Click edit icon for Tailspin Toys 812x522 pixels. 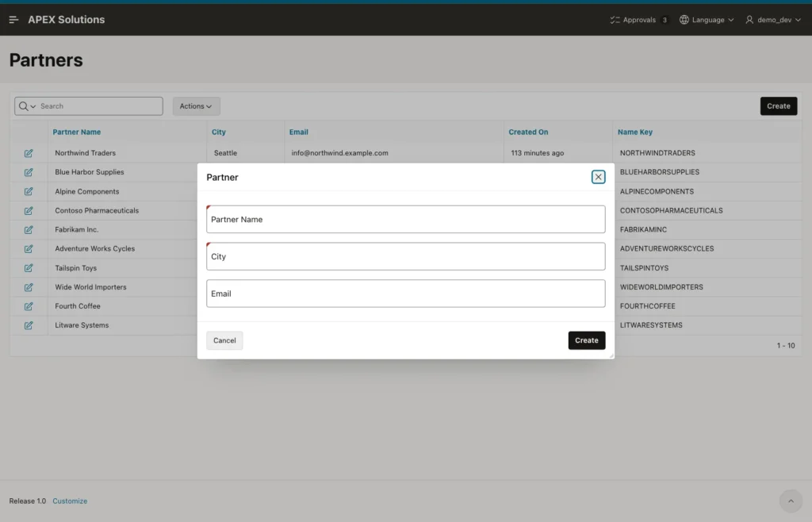pyautogui.click(x=29, y=268)
